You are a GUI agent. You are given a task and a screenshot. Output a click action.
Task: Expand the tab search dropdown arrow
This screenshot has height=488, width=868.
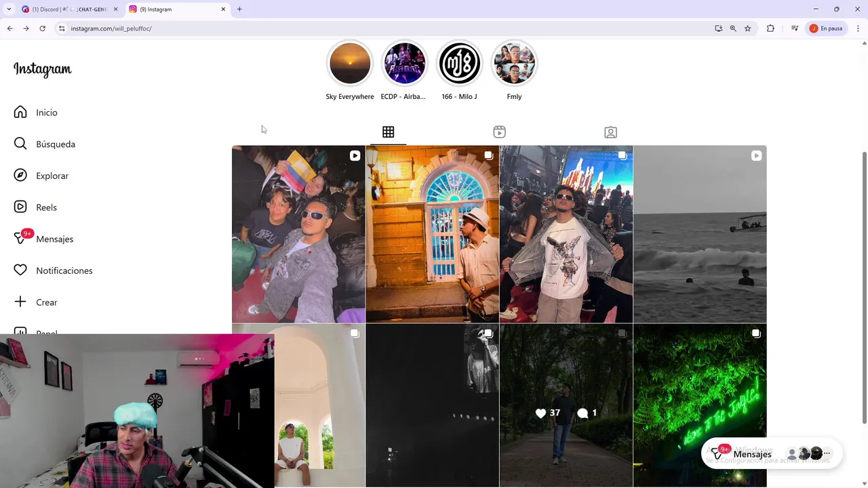(x=8, y=9)
